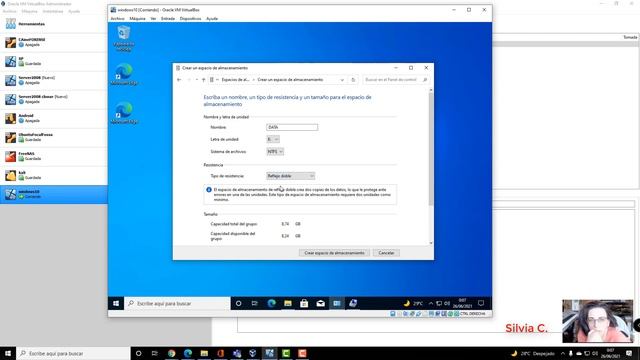Edit the Nombre text field
This screenshot has width=640, height=360.
coord(292,127)
